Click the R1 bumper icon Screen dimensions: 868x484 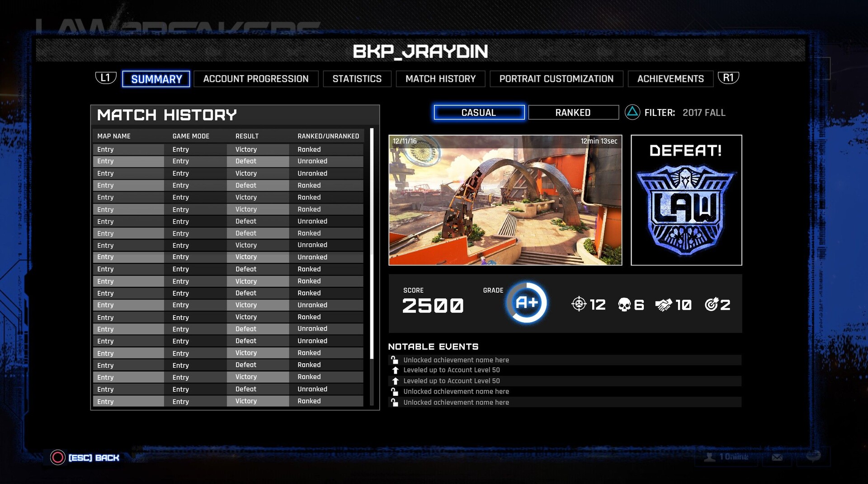[x=728, y=78]
